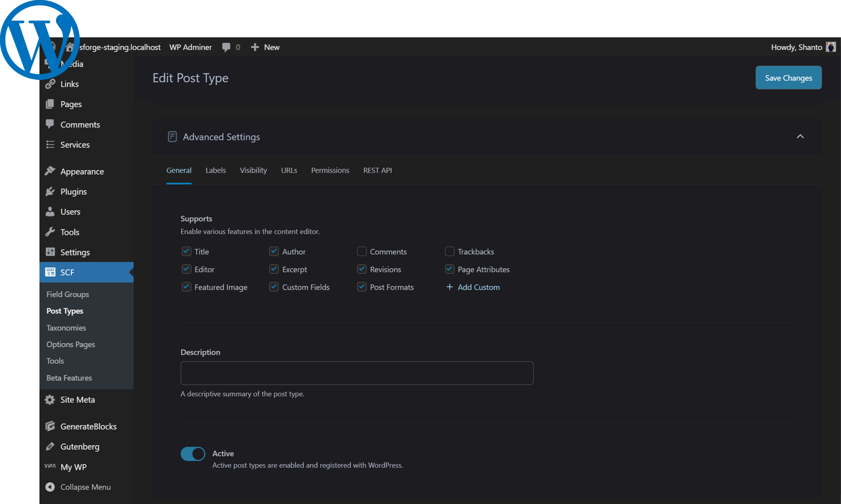Screen dimensions: 841x504
Task: Click the Add Custom support link
Action: point(473,287)
